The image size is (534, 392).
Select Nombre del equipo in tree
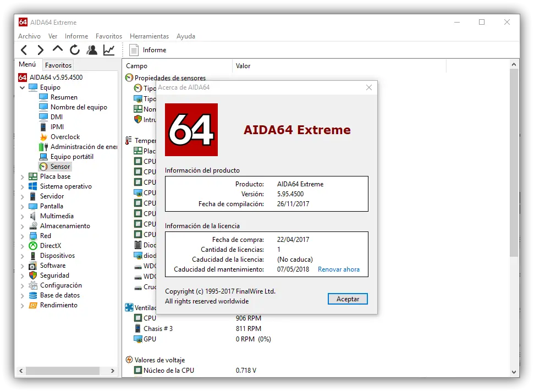click(x=79, y=107)
